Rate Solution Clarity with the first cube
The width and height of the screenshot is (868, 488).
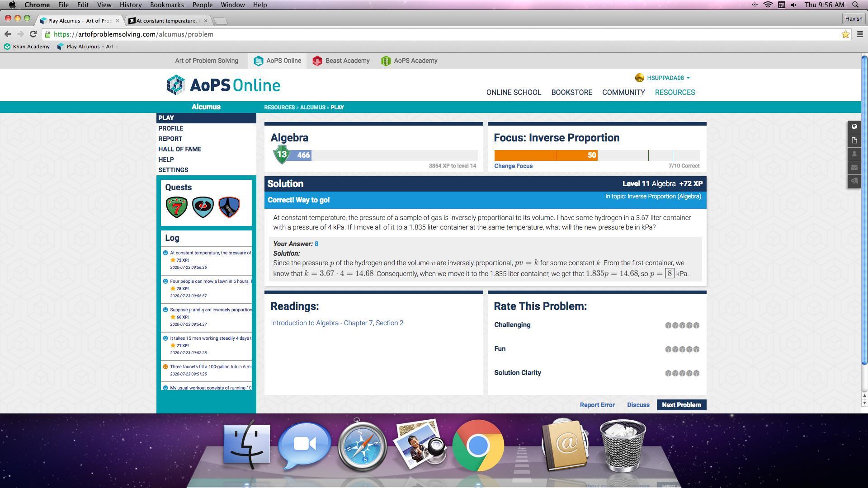point(668,373)
